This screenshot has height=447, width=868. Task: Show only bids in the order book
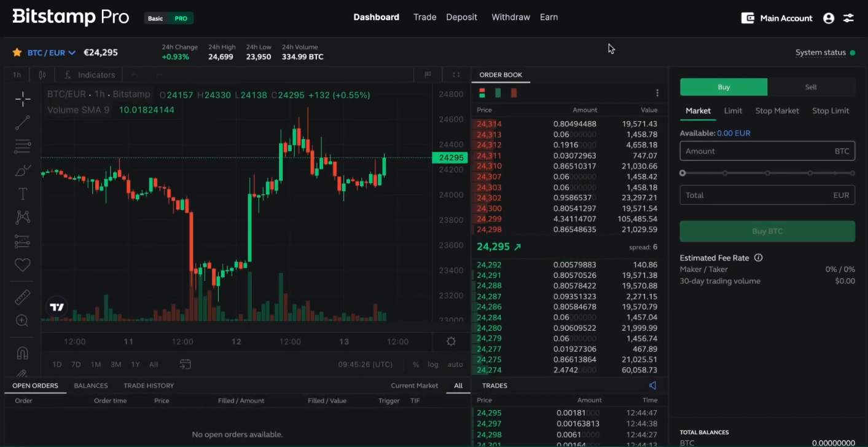click(498, 93)
